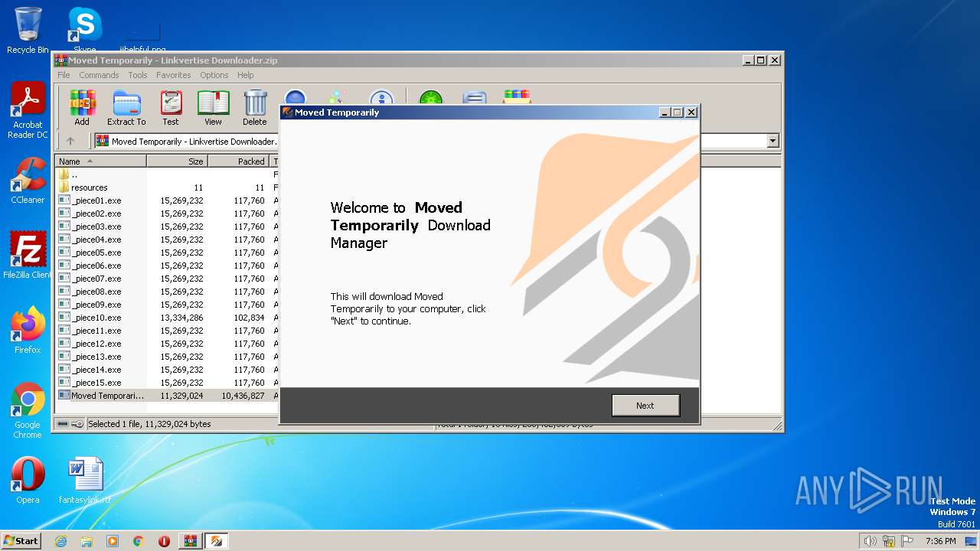The height and width of the screenshot is (551, 980).
Task: Click the Delete toolbar icon in WinRAR
Action: (255, 108)
